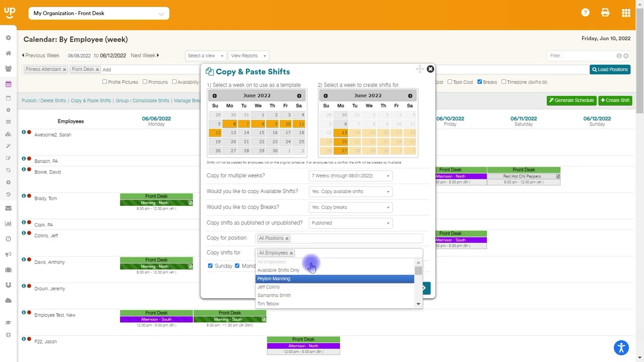644x362 pixels.
Task: Open the megaphone announcements icon in the sidebar
Action: [x=8, y=254]
